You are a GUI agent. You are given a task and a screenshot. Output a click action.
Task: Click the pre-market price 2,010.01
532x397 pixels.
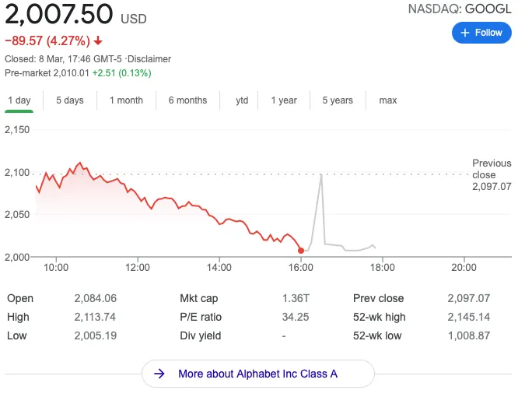[71, 73]
